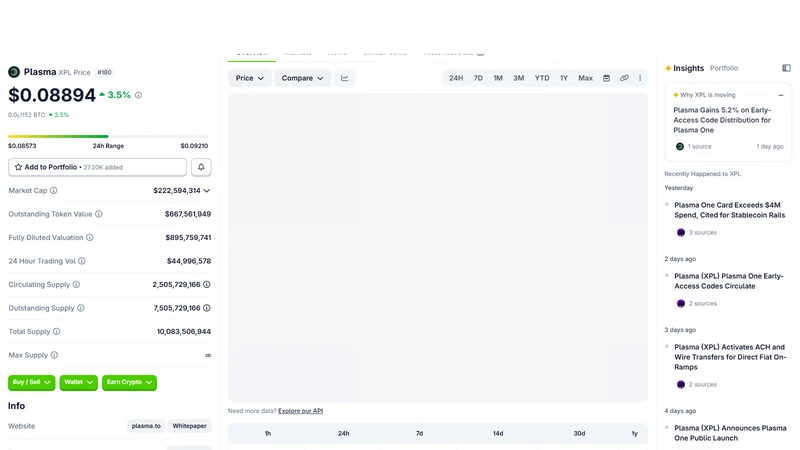Open Plasma Gains 5.2% insight headline

click(x=722, y=120)
